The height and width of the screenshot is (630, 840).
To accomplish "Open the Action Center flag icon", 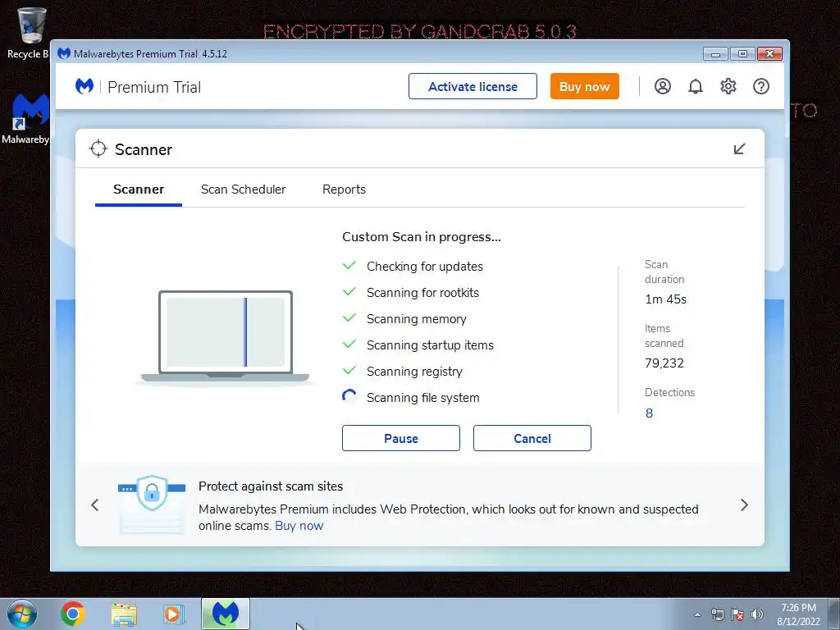I will pyautogui.click(x=737, y=615).
